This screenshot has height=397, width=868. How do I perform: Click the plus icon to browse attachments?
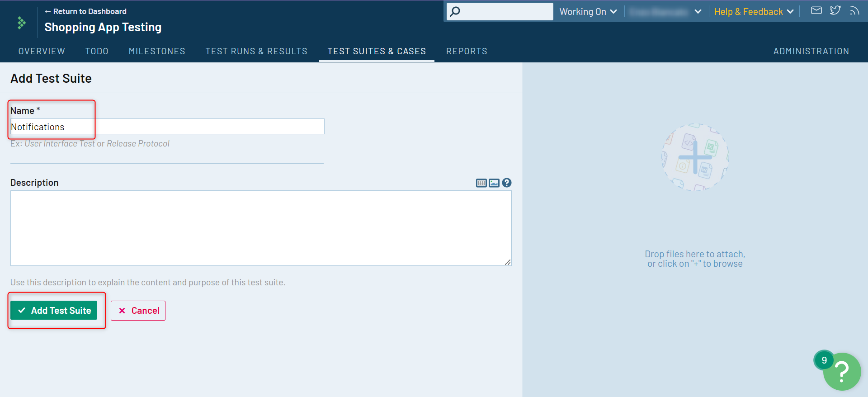[x=695, y=157]
